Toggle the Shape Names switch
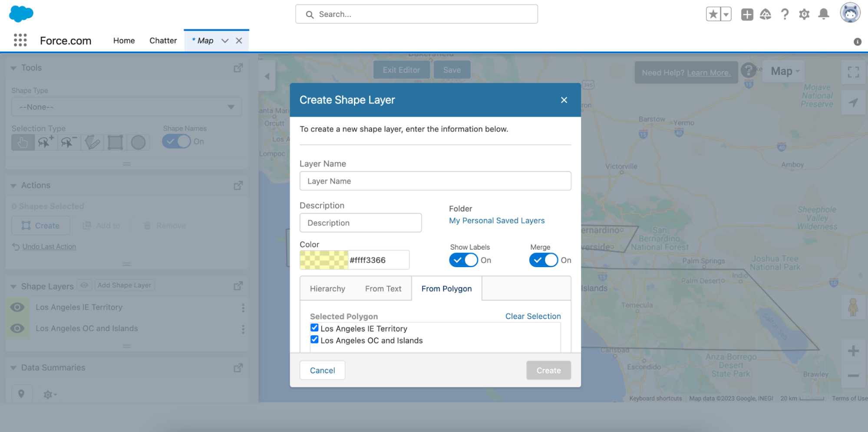This screenshot has width=868, height=432. click(176, 141)
